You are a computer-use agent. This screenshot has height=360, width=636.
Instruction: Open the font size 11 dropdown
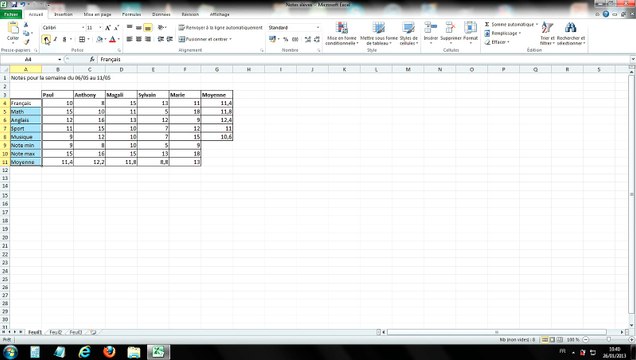coord(100,28)
